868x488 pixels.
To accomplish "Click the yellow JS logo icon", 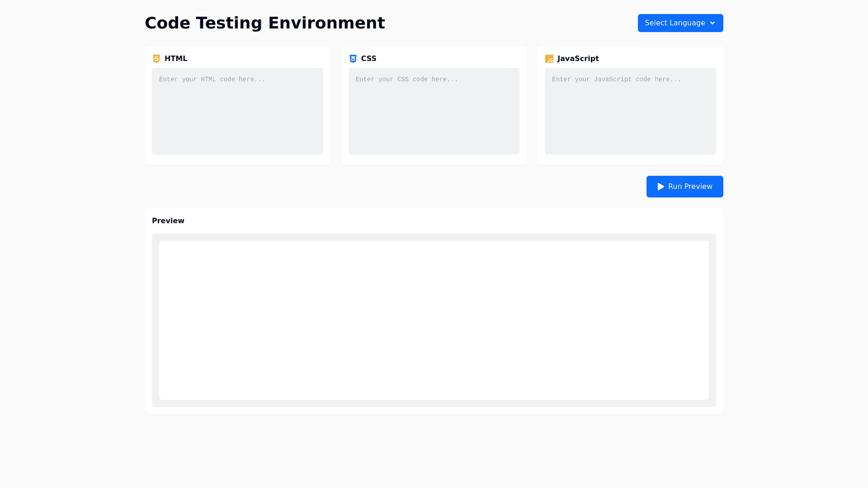I will tap(549, 59).
